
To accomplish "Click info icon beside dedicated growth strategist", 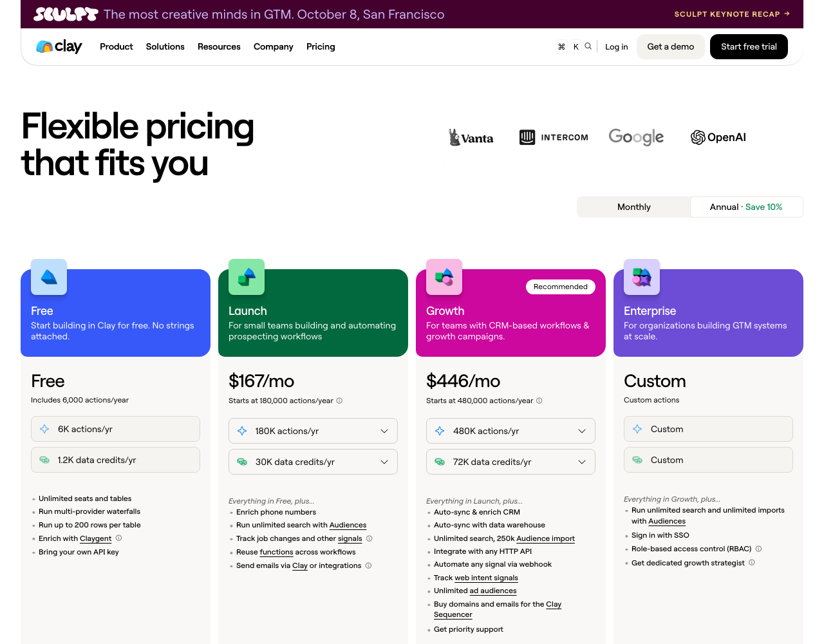I will (x=752, y=562).
